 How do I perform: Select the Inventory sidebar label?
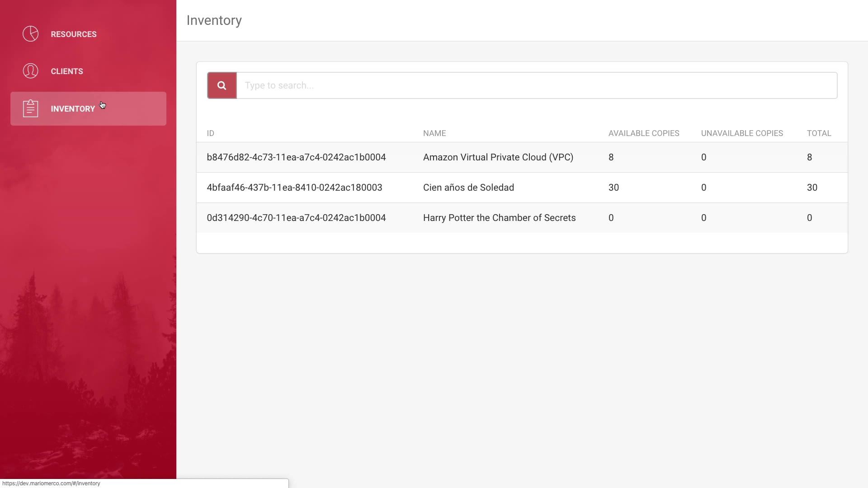(73, 109)
